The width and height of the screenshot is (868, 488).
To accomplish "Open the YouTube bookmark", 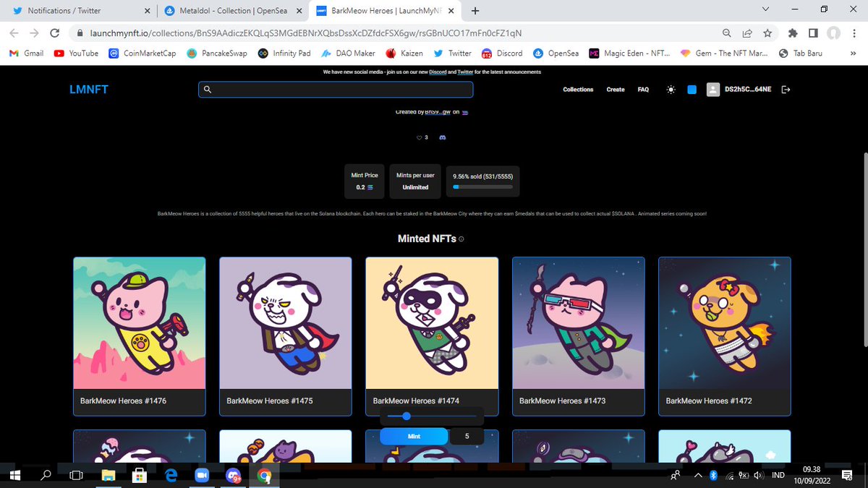I will coord(77,53).
